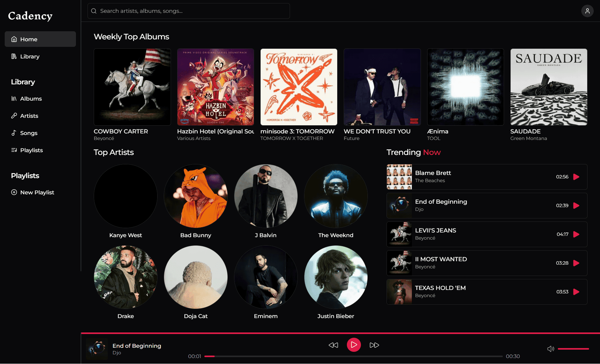Click Green Montana artist name
This screenshot has width=600, height=364.
coord(528,138)
